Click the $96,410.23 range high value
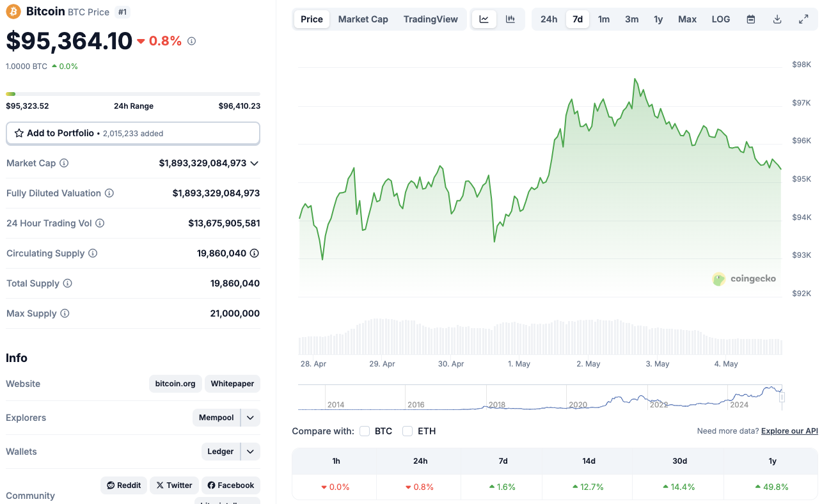 pos(239,106)
